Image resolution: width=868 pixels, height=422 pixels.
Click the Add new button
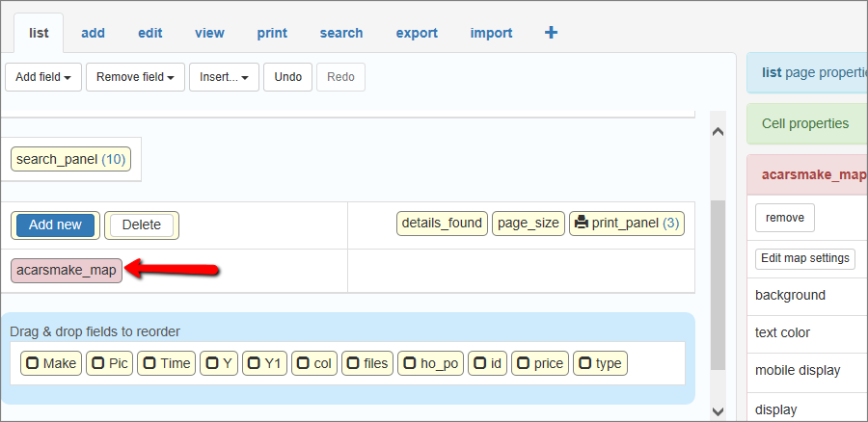pyautogui.click(x=55, y=224)
